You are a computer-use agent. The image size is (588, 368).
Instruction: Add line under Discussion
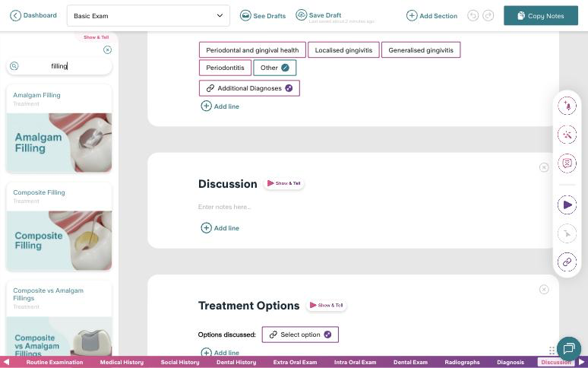click(220, 227)
